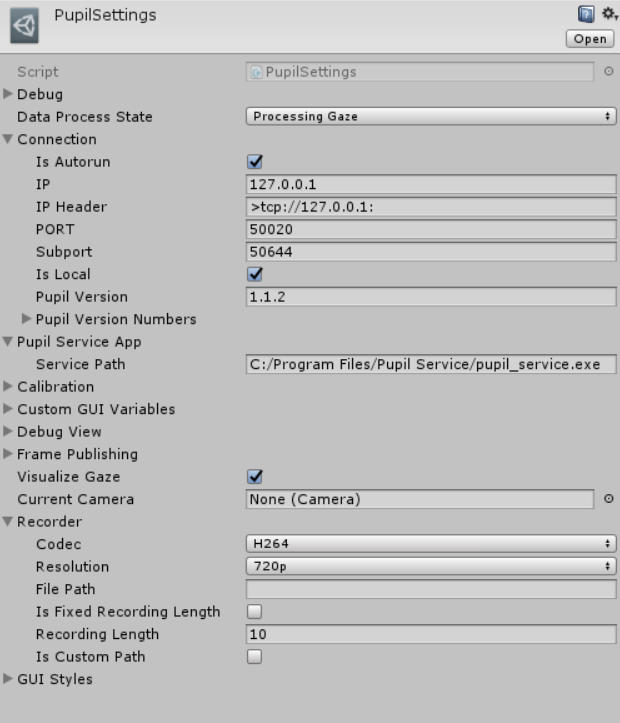Click the Pupil Version field 1.1.2

coord(431,296)
